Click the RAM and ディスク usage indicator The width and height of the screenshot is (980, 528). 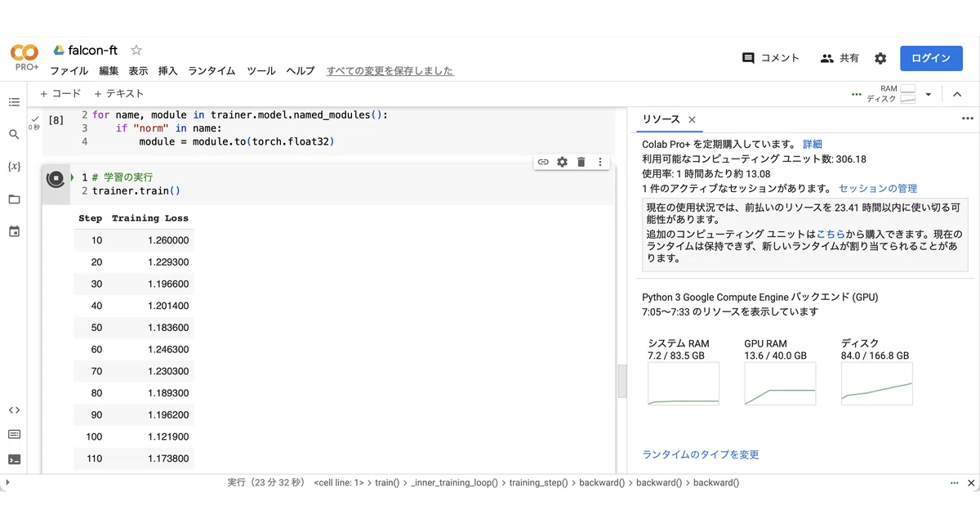tap(891, 94)
